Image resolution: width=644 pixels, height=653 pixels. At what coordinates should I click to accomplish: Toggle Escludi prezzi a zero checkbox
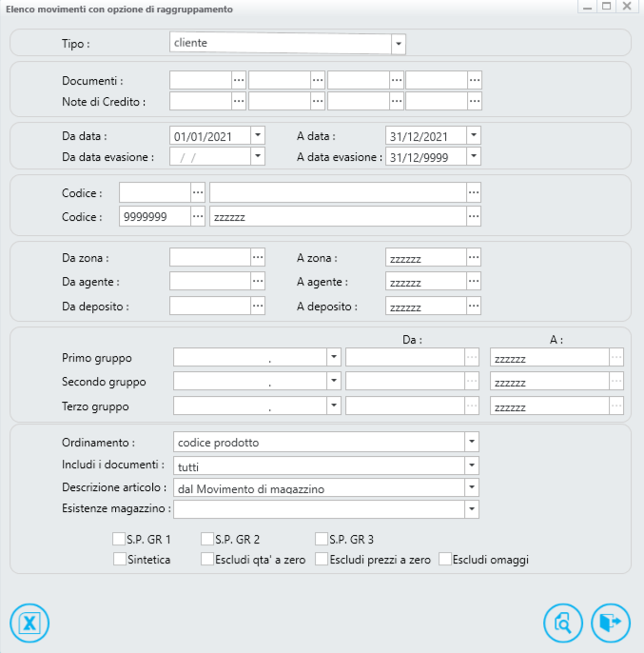pyautogui.click(x=322, y=560)
